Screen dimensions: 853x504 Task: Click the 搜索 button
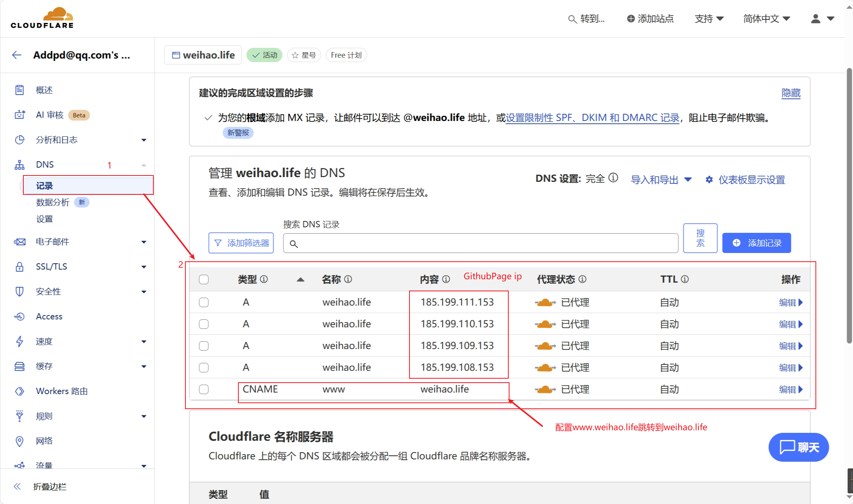[700, 238]
